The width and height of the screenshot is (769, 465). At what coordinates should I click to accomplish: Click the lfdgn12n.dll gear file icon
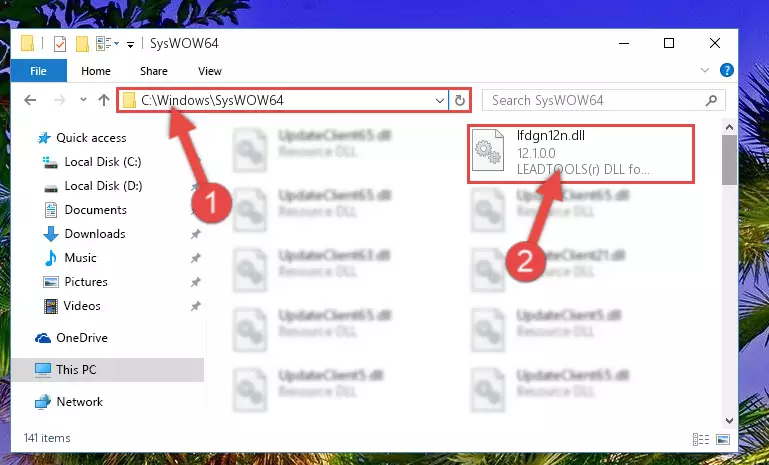pyautogui.click(x=488, y=150)
